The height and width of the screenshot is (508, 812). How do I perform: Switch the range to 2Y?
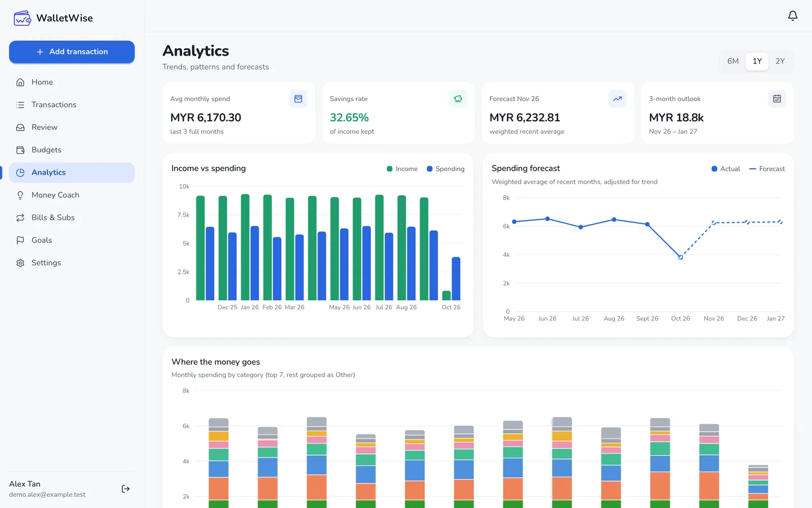[x=780, y=61]
